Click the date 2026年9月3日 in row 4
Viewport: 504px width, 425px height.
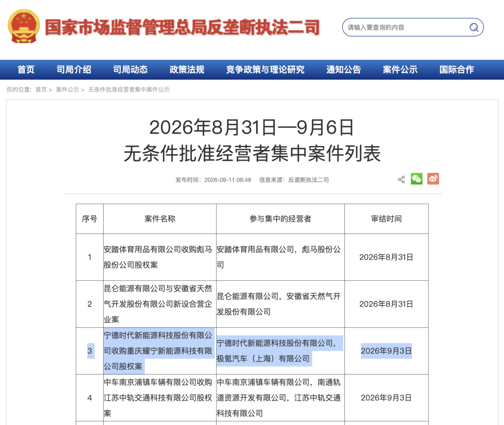coord(386,397)
